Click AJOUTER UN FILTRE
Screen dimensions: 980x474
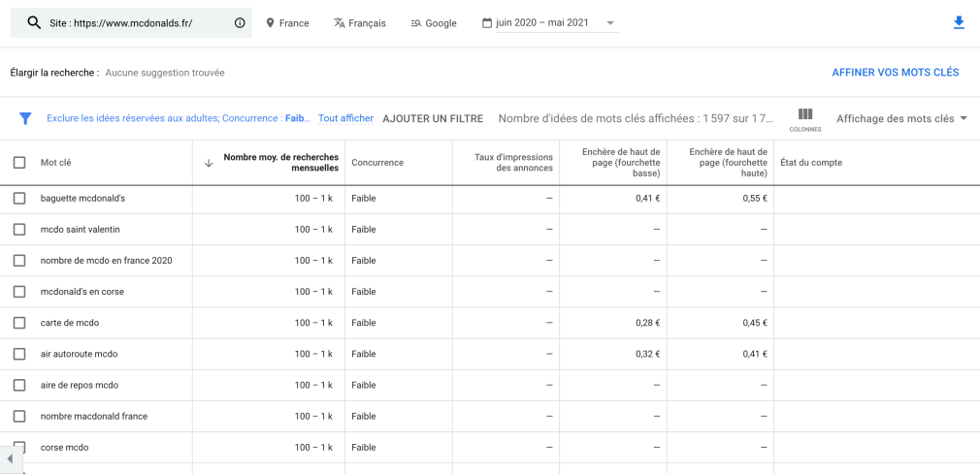coord(433,118)
